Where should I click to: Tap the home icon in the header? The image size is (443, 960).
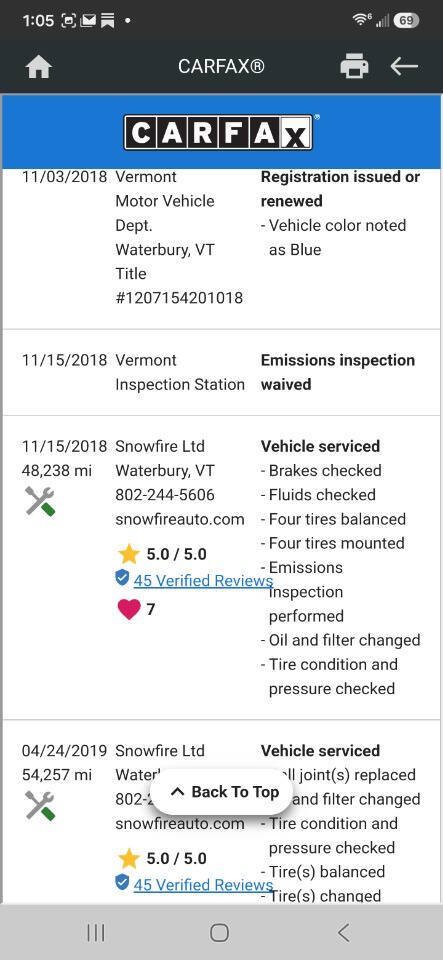click(38, 67)
